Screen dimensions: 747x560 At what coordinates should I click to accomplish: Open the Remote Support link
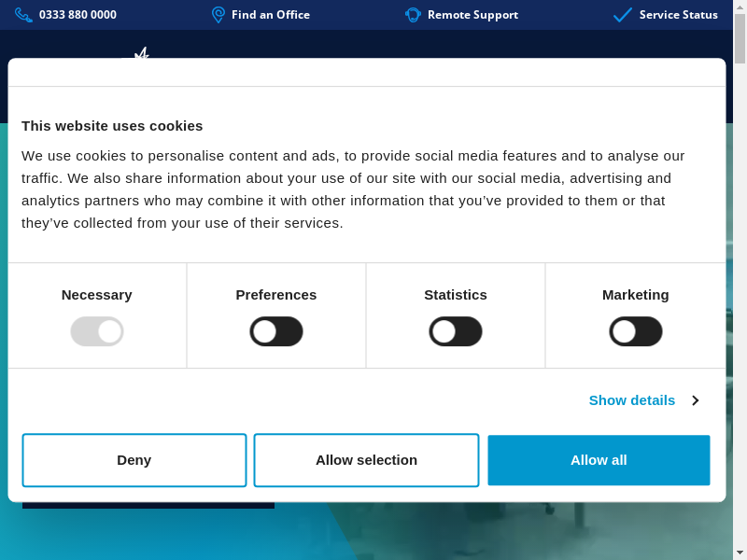pyautogui.click(x=472, y=15)
